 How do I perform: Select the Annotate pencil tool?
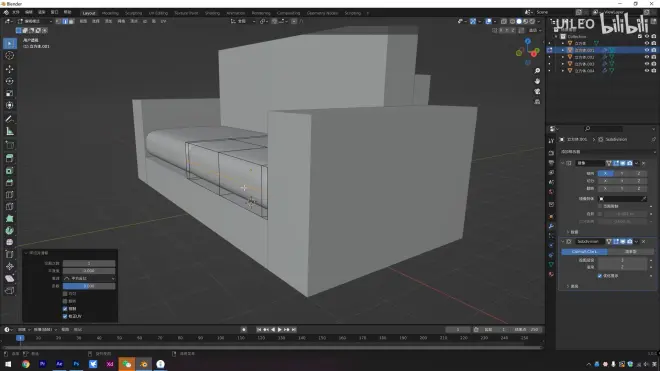click(10, 119)
